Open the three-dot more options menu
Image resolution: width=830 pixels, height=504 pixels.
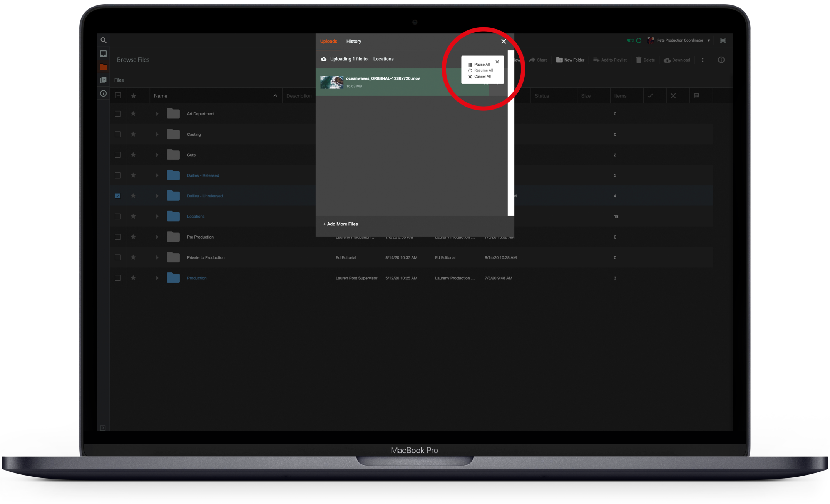point(703,60)
